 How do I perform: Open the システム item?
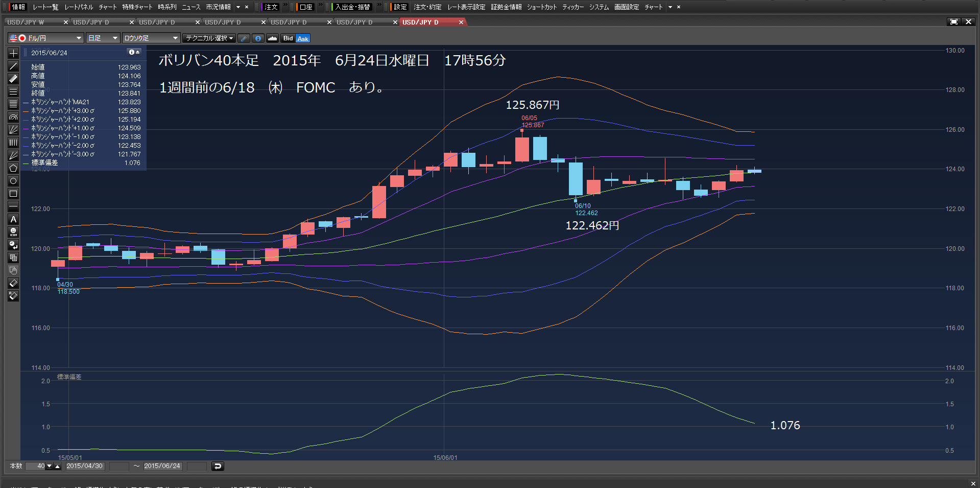[x=599, y=7]
